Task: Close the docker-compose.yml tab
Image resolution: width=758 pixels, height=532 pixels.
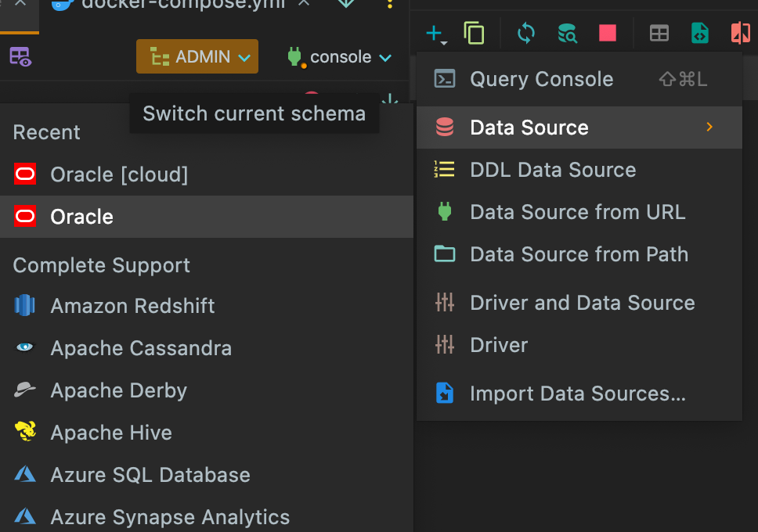Action: tap(304, 4)
